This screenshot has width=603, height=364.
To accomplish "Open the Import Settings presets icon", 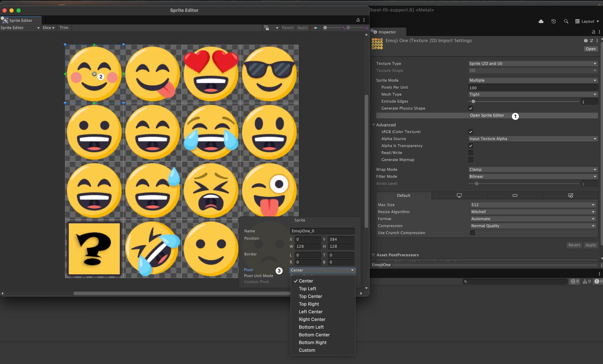I will coord(592,40).
